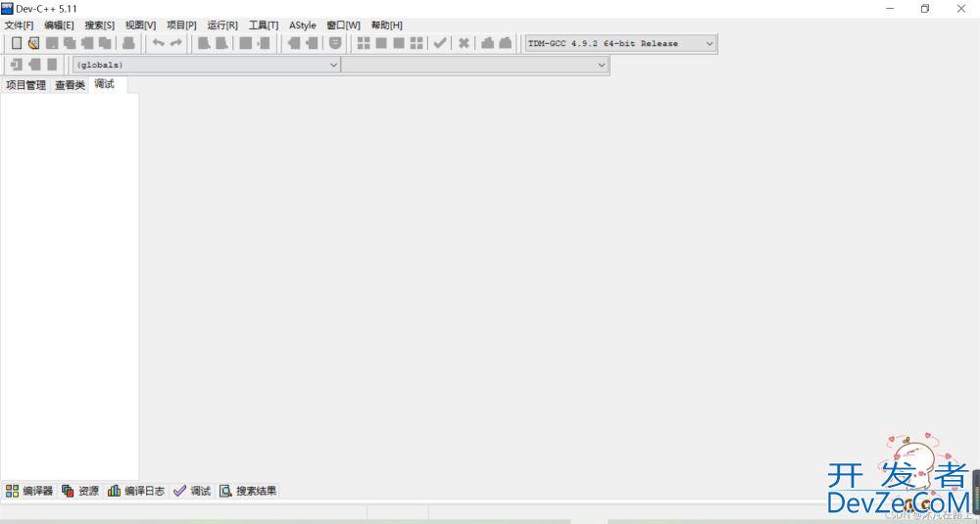The height and width of the screenshot is (524, 980).
Task: Click the Replace toolbar icon
Action: click(221, 43)
